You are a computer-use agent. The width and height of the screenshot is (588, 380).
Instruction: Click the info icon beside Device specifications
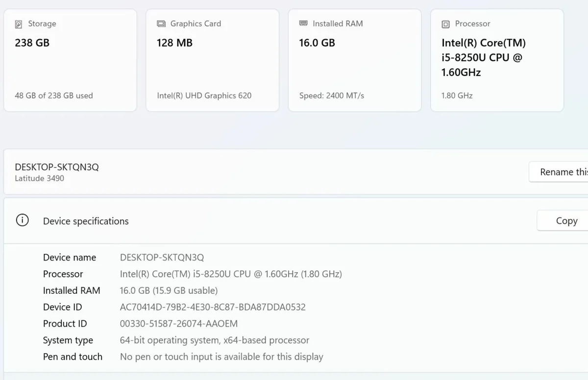pyautogui.click(x=22, y=220)
